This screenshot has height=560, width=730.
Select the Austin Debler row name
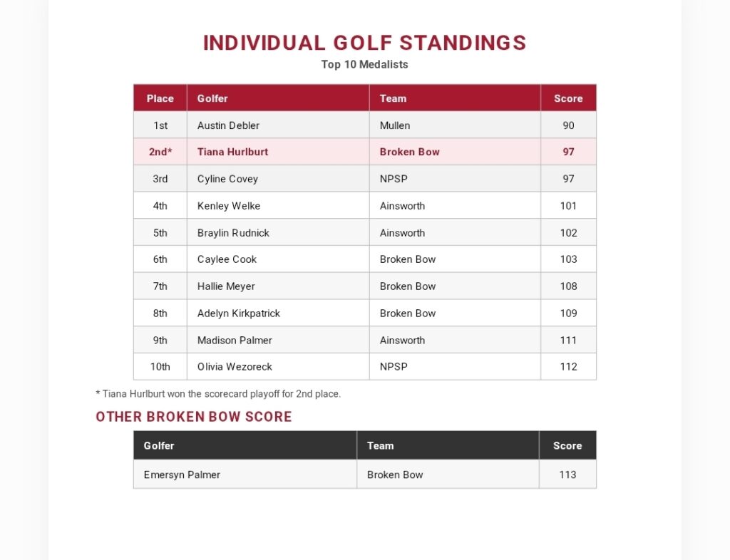tap(228, 125)
